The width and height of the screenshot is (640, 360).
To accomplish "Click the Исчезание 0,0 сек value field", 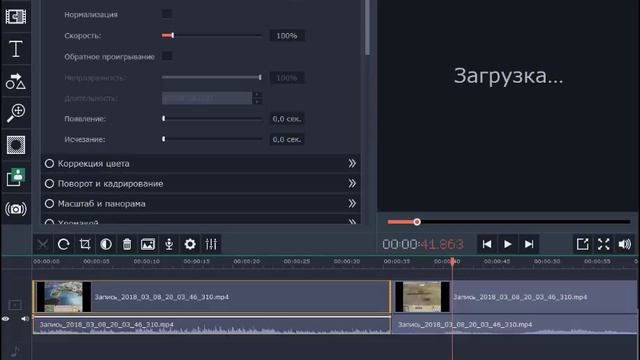I will pos(287,139).
